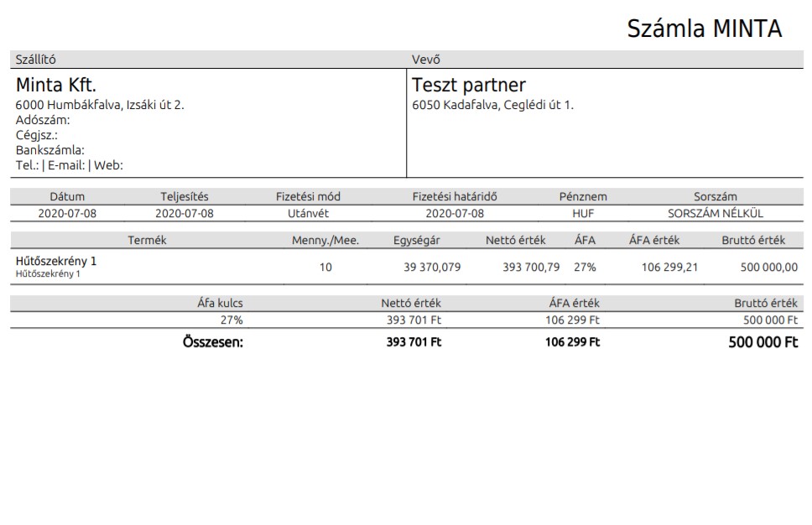Click the "Összesen:" total label
This screenshot has height=525, width=812.
(x=212, y=342)
